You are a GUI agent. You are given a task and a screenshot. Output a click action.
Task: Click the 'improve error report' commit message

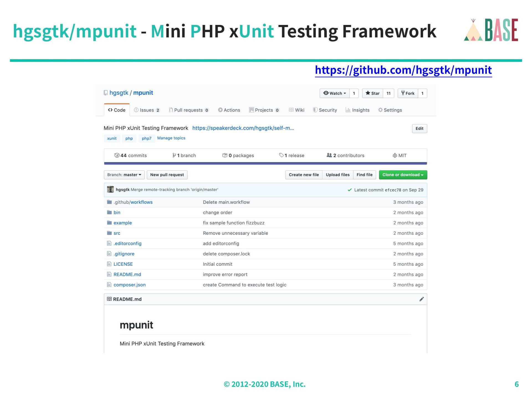coord(225,274)
